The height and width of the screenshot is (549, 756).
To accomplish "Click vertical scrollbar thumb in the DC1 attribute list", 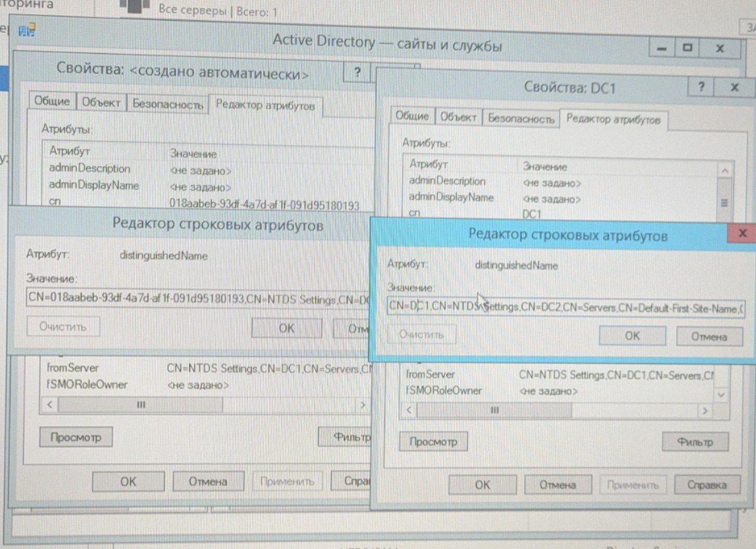I will pos(725,202).
